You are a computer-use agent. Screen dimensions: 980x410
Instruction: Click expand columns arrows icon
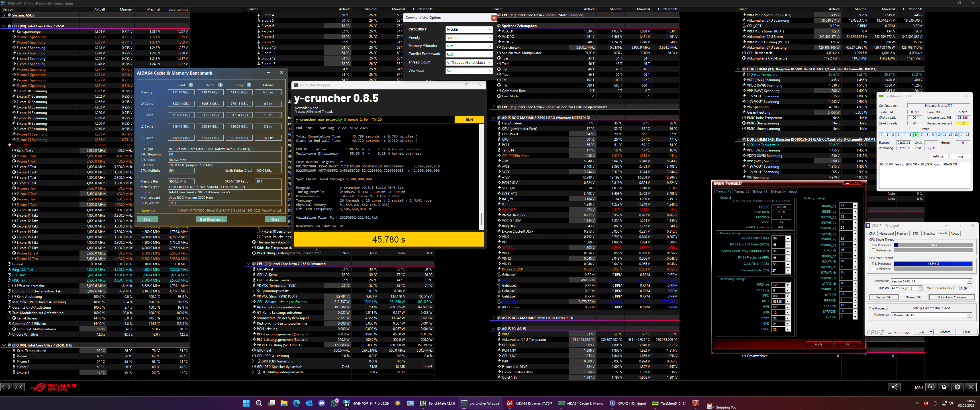click(6, 387)
